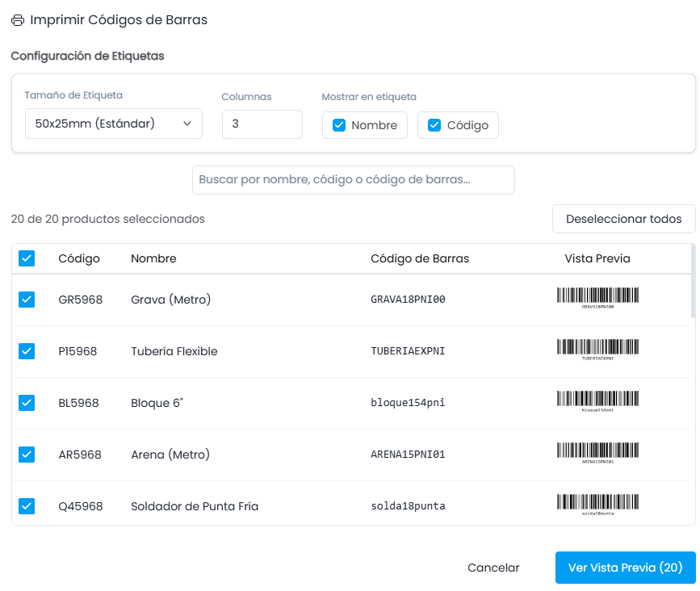Click the product name Tubería Flexible

(x=174, y=351)
